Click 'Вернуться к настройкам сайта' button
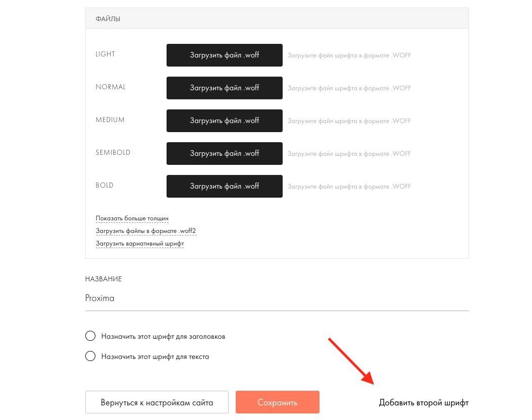This screenshot has width=532, height=420. pyautogui.click(x=157, y=402)
